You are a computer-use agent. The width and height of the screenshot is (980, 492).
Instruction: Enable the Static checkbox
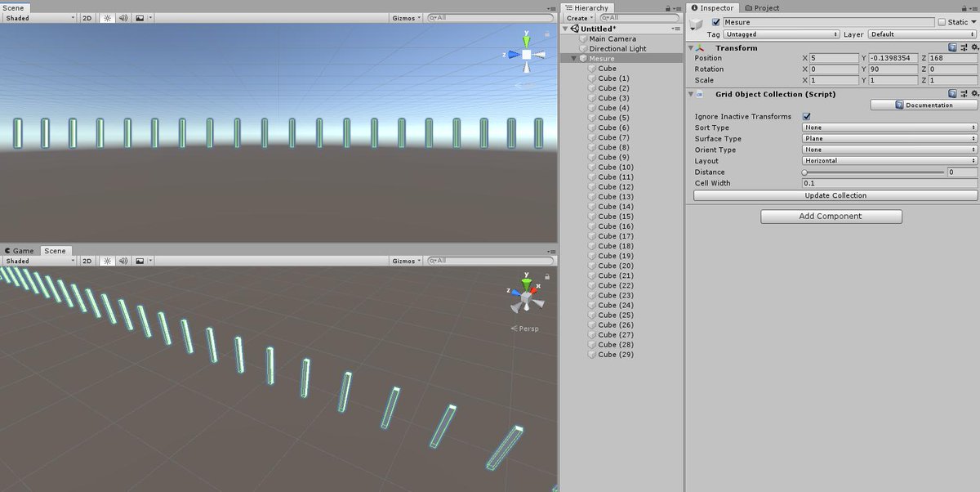(x=942, y=22)
